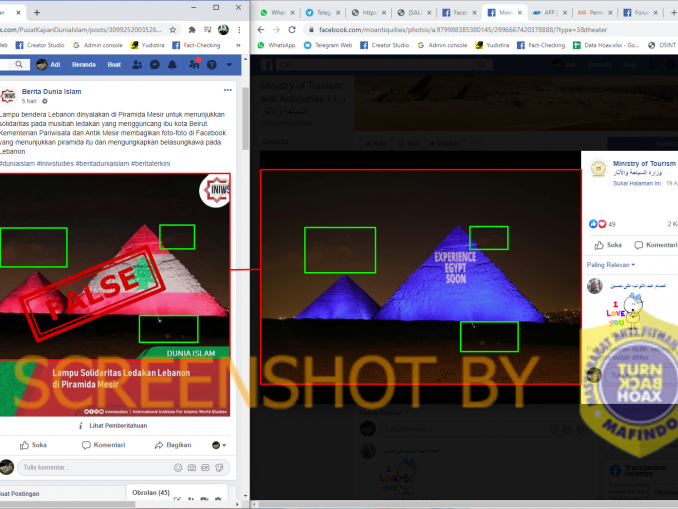Switch to the AFP tab
Viewport: 678px width, 509px height.
coord(546,13)
